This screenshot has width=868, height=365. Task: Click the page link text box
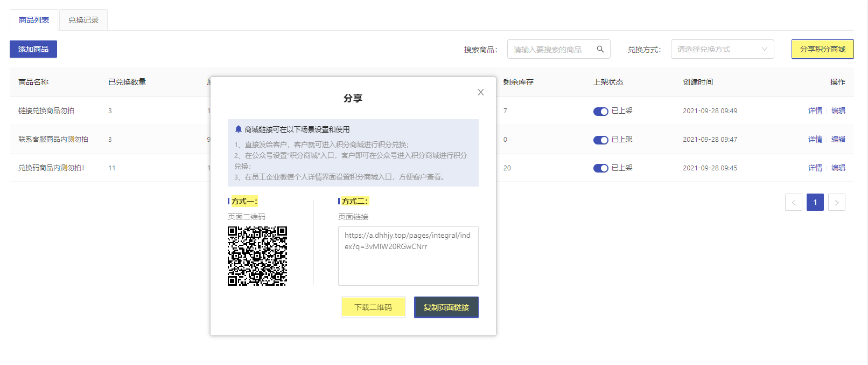point(408,256)
